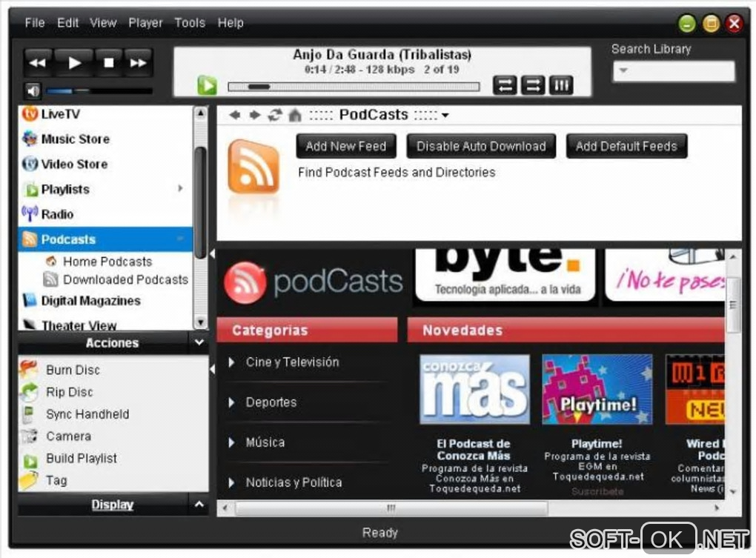Open the Music Store icon
The width and height of the screenshot is (756, 558).
[30, 139]
